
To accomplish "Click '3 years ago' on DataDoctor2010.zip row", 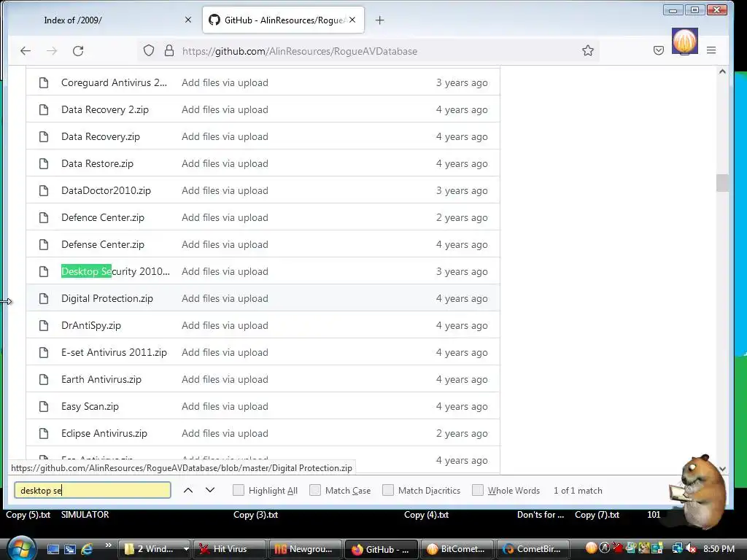I will [462, 190].
